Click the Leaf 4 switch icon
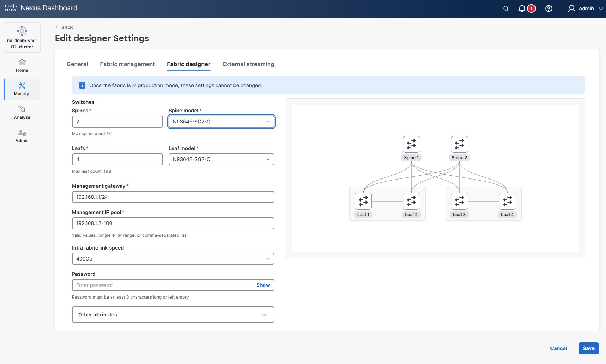The image size is (606, 364). click(507, 201)
